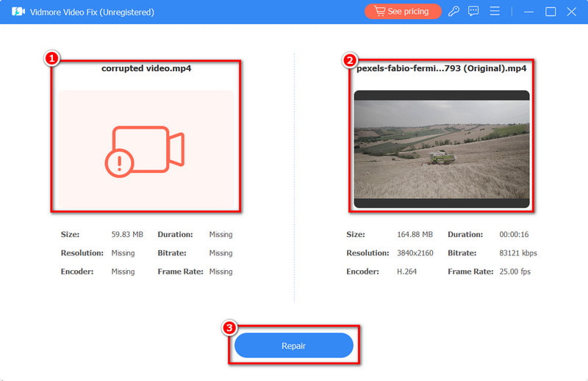This screenshot has width=588, height=381.
Task: Maximize the Vidmore Video Fix window
Action: pos(551,12)
